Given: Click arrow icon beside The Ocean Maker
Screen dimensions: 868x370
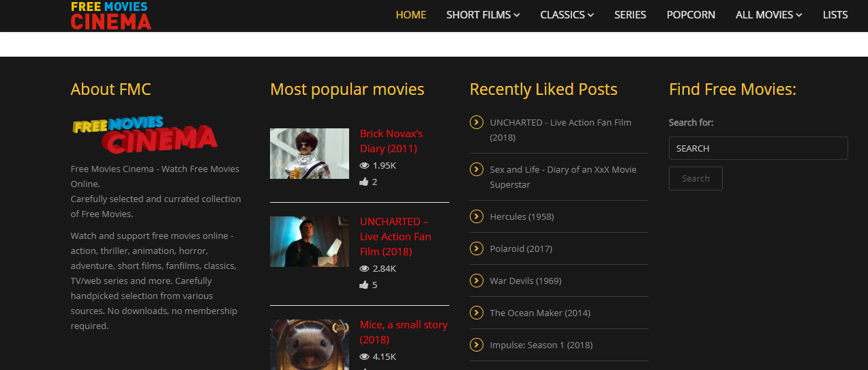Looking at the screenshot, I should (x=477, y=313).
